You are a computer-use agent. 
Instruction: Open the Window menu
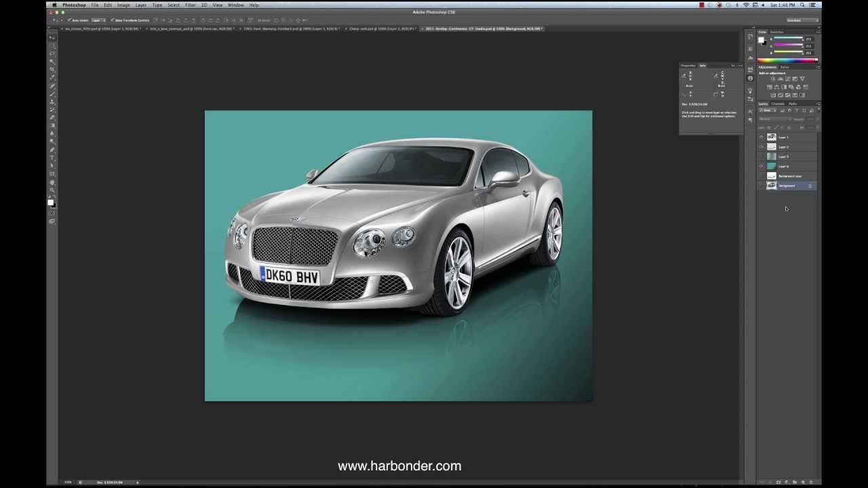pyautogui.click(x=236, y=5)
